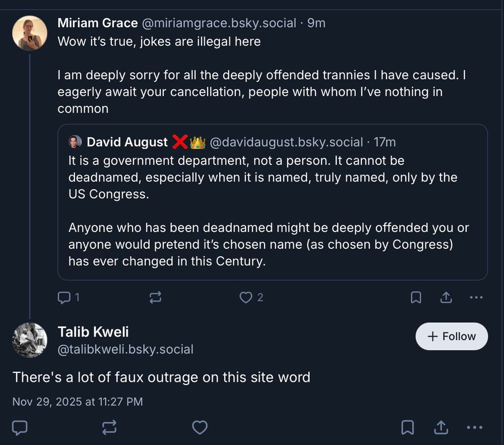Bookmark Miriam Grace's post
This screenshot has height=445, width=504.
[x=416, y=298]
